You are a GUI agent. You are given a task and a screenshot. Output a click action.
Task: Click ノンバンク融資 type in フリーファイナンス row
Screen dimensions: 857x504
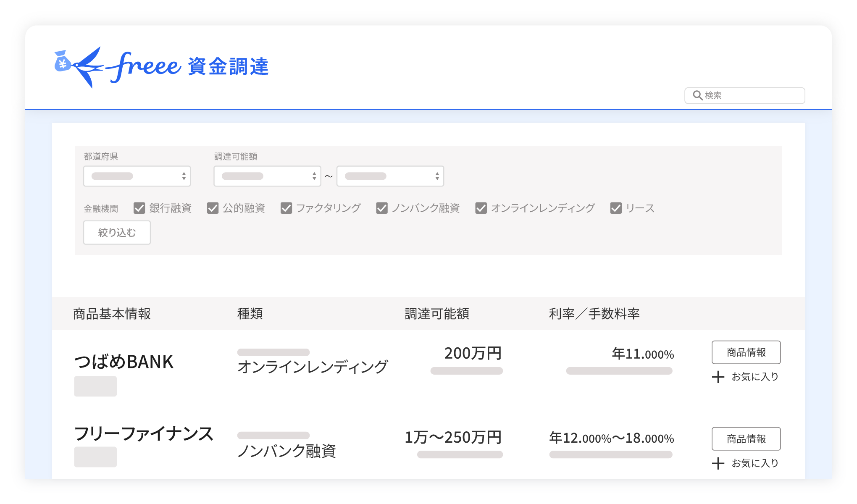point(287,451)
